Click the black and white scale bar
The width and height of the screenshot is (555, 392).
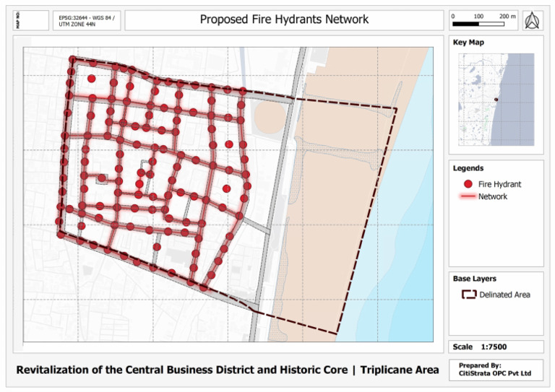(x=478, y=24)
